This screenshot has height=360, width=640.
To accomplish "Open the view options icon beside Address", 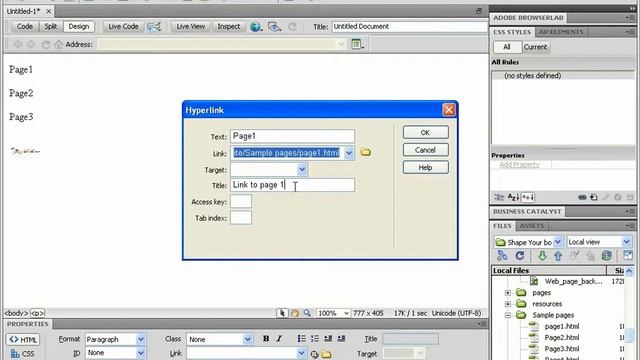I will click(x=358, y=44).
